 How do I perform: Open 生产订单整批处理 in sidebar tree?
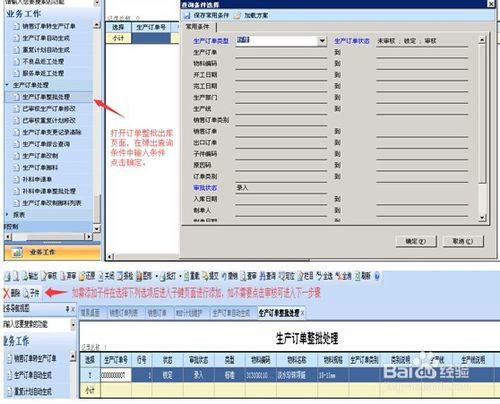(x=46, y=97)
